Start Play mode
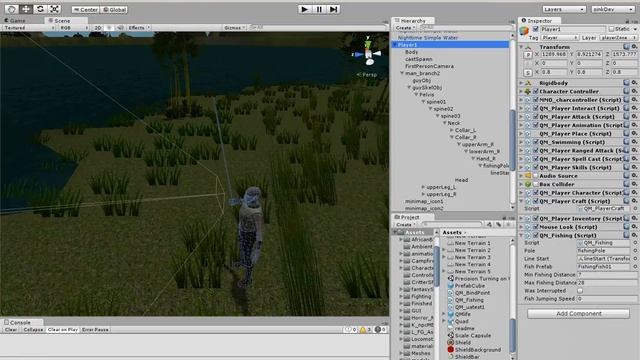Viewport: 640px width, 360px height. [304, 9]
